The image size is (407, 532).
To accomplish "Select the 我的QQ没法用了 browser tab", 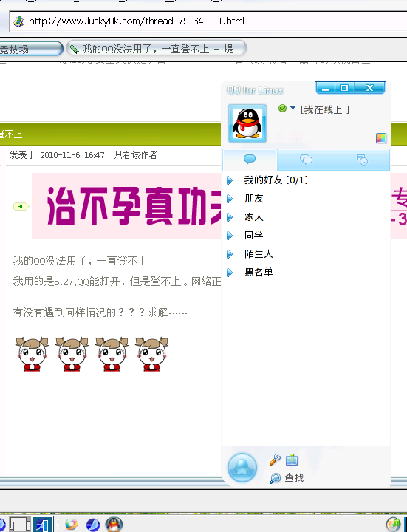I will click(x=157, y=50).
